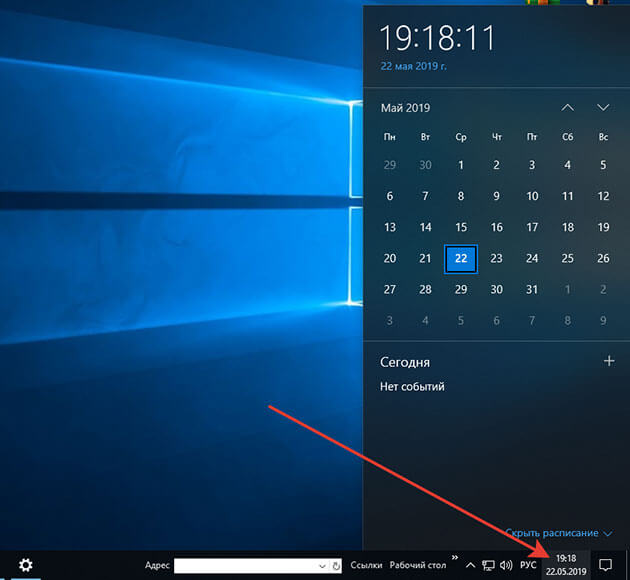Viewport: 630px width, 580px height.
Task: Select today's date 22 in calendar
Action: 461,258
